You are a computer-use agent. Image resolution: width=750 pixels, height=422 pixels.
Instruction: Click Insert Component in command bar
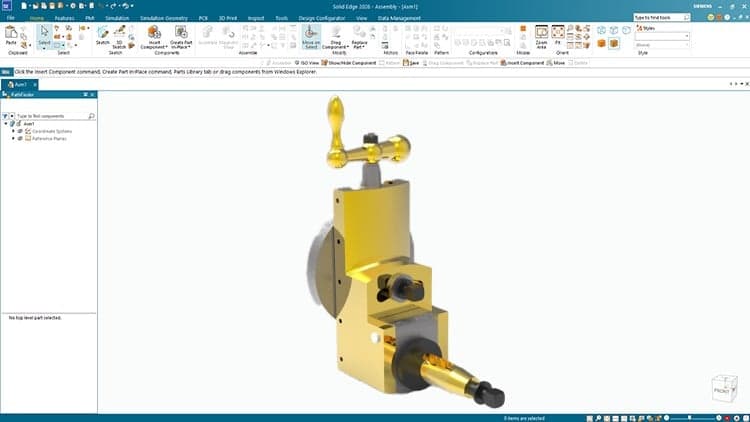522,63
